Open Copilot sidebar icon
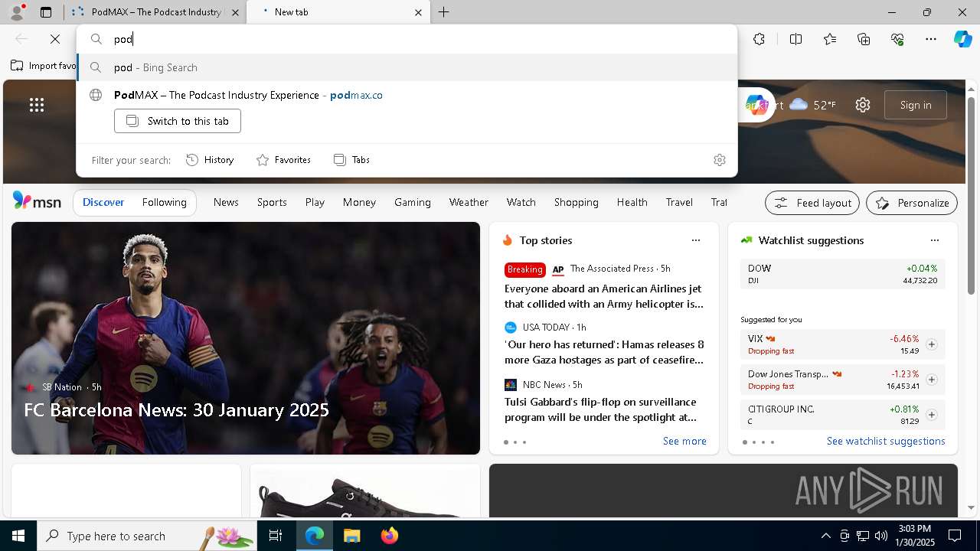 (962, 39)
